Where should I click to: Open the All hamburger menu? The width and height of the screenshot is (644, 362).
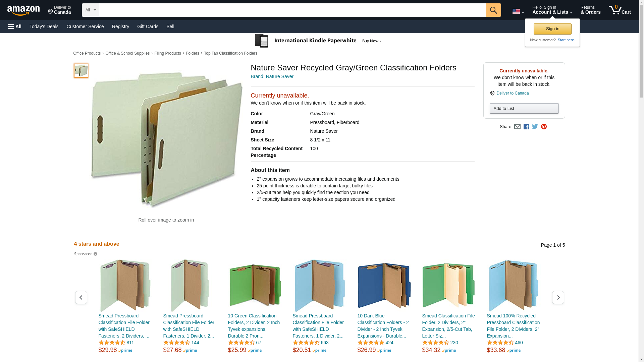pyautogui.click(x=15, y=26)
